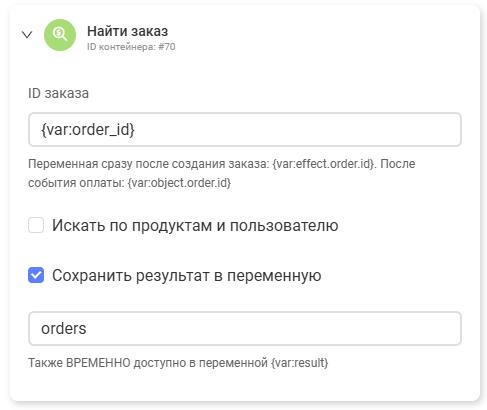
Task: Click the ID контейнера label text
Action: 121,47
